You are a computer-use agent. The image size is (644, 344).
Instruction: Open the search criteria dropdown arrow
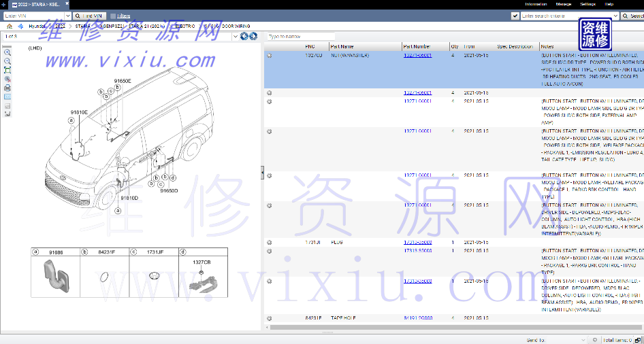click(x=616, y=16)
